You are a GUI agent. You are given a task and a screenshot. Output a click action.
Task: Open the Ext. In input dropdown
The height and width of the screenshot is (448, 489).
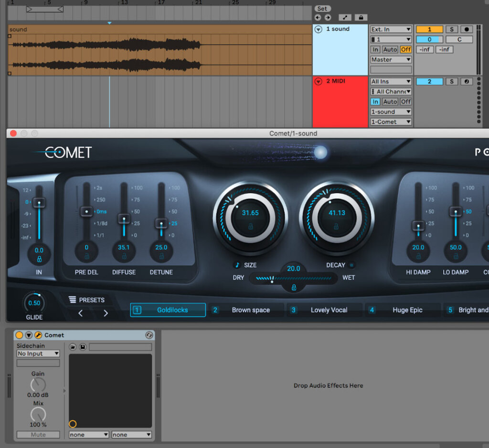391,30
